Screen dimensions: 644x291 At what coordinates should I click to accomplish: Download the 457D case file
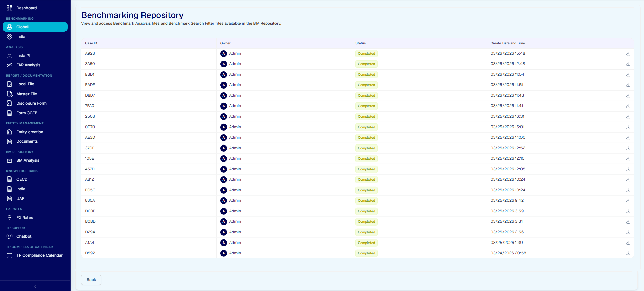coord(628,169)
